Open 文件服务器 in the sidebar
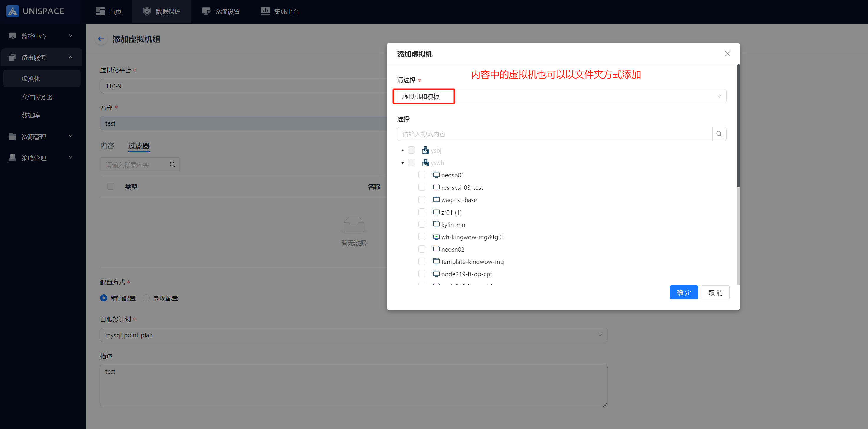868x429 pixels. click(37, 97)
